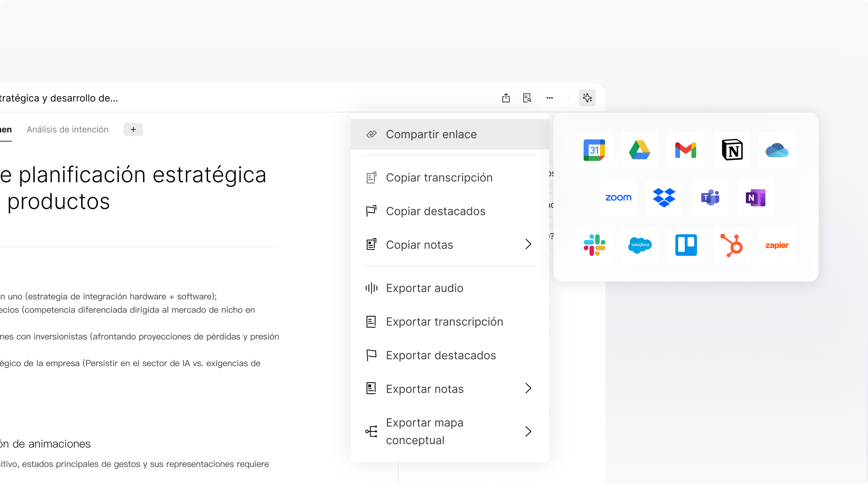Open the three-dots more options menu
Viewport: 868px width, 484px height.
550,98
